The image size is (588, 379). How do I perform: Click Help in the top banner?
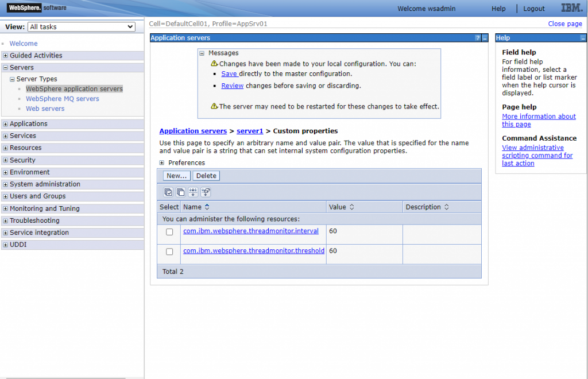[x=498, y=9]
